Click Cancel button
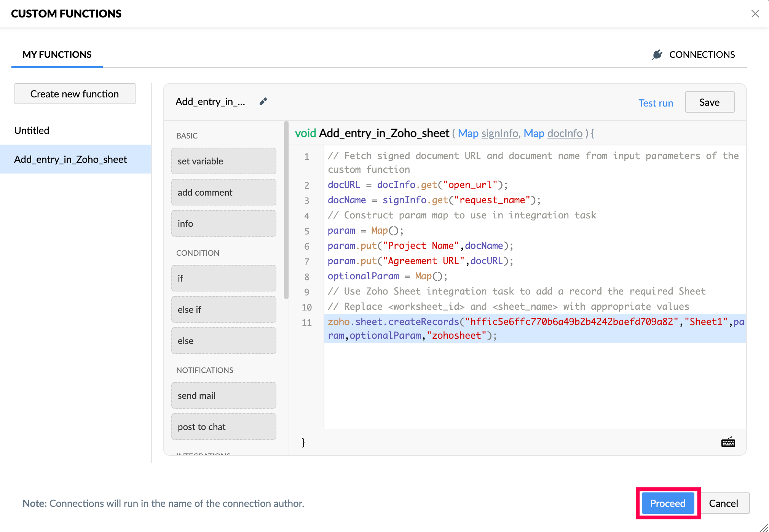Image resolution: width=769 pixels, height=532 pixels. click(x=723, y=503)
